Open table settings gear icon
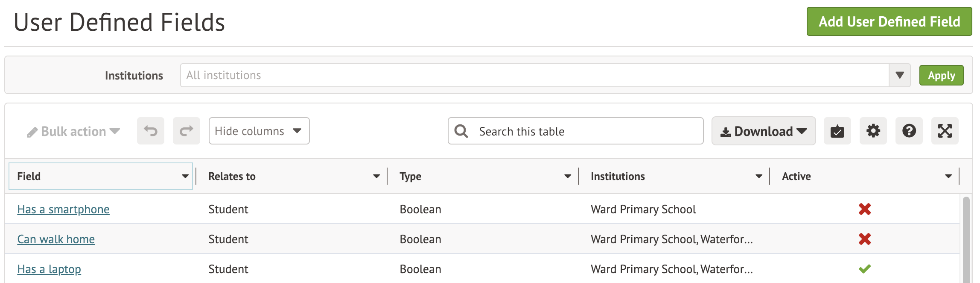Image resolution: width=980 pixels, height=283 pixels. click(x=873, y=131)
